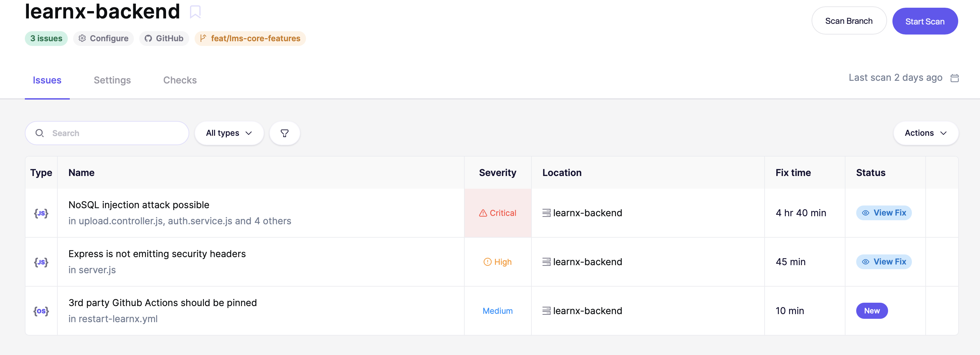
Task: View Fix for NoSQL injection issue
Action: point(883,213)
